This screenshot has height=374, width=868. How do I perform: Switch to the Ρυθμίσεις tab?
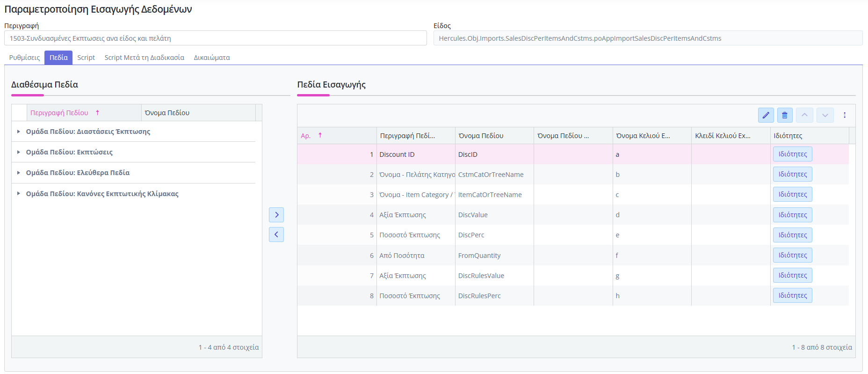coord(24,58)
